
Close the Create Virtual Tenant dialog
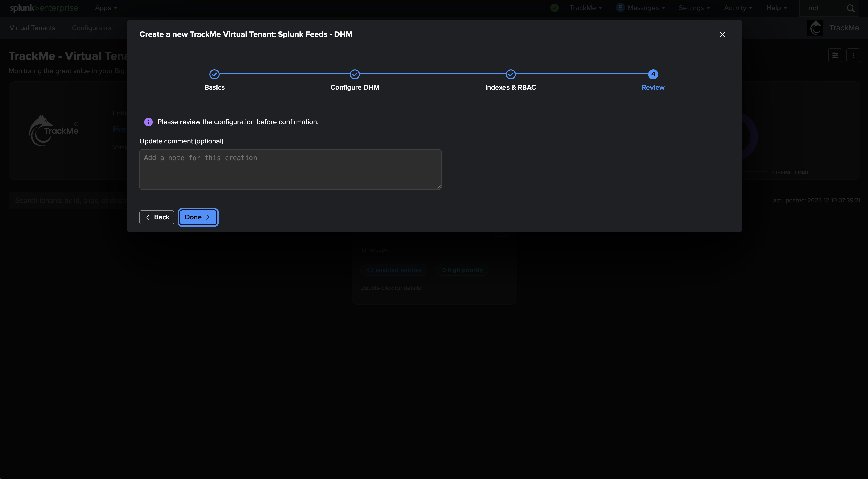coord(722,35)
